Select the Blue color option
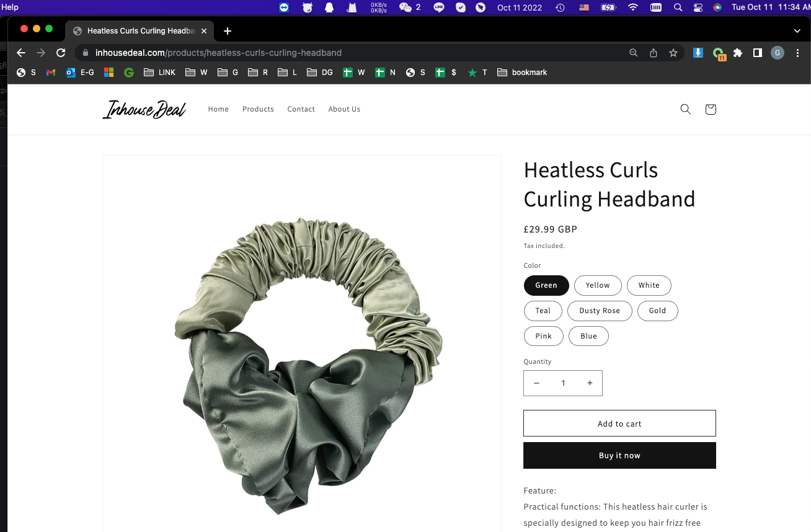 (x=589, y=336)
